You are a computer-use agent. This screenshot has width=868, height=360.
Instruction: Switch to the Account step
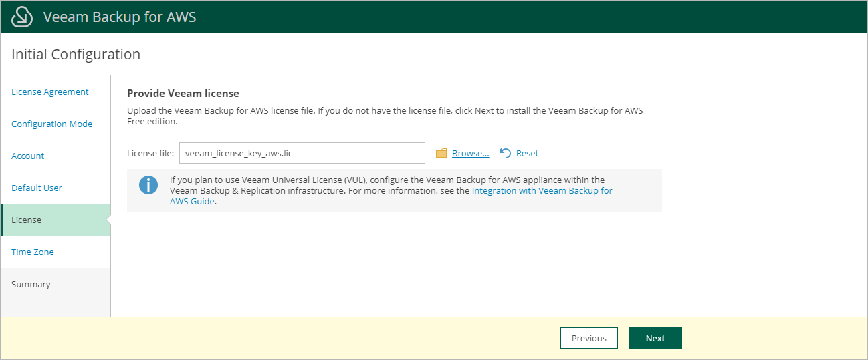pyautogui.click(x=28, y=156)
